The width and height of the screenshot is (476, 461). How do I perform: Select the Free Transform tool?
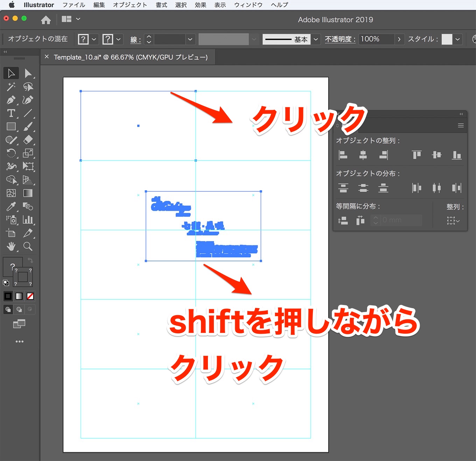[28, 166]
